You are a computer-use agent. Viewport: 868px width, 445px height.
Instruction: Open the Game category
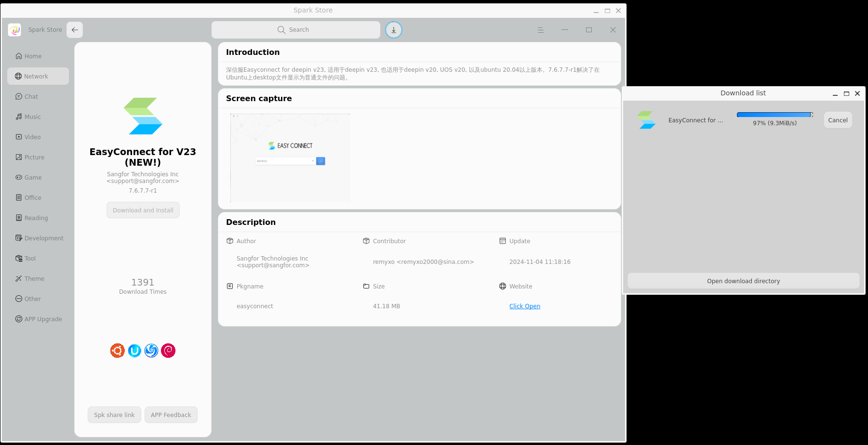pyautogui.click(x=38, y=177)
